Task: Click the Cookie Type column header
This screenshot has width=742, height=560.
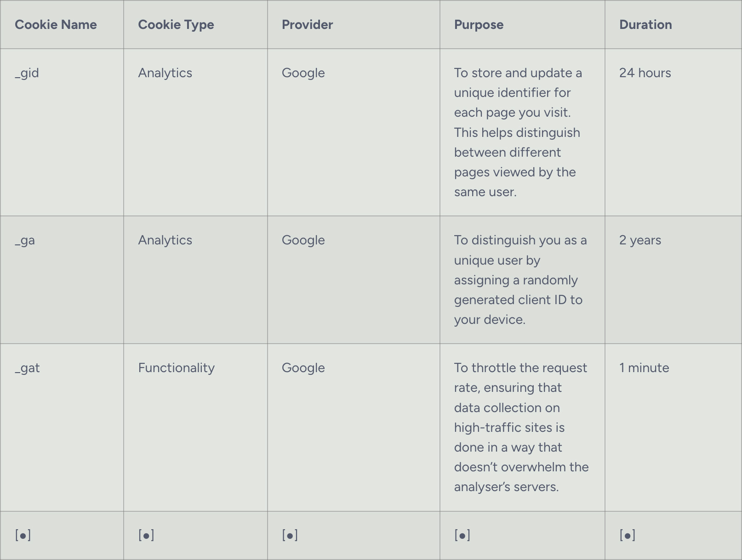Action: (176, 25)
